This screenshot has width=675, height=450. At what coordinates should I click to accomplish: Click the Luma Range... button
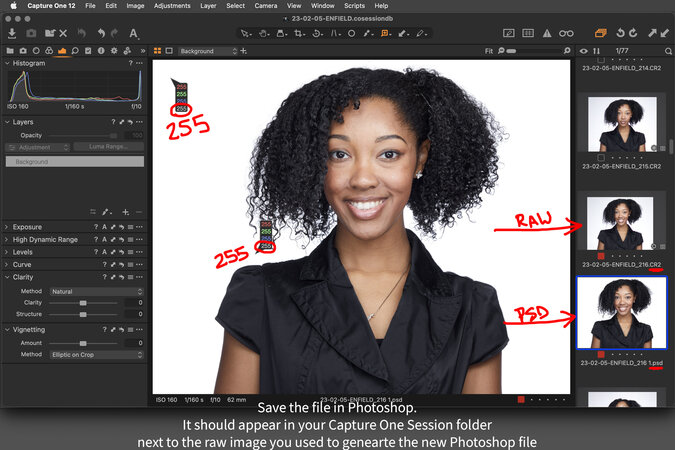click(108, 147)
